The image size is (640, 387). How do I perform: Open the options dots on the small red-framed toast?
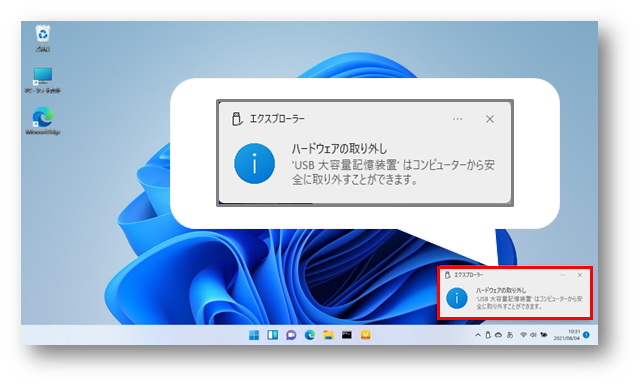(x=563, y=275)
